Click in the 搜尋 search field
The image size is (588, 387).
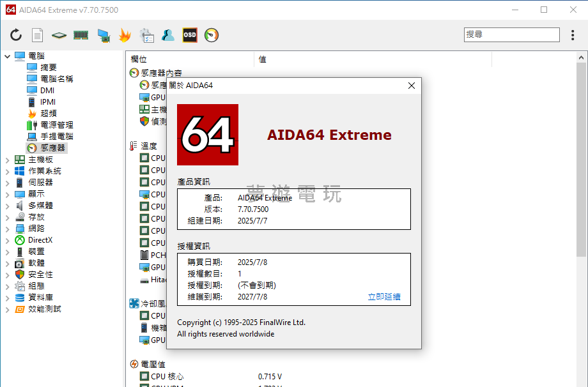[x=511, y=34]
